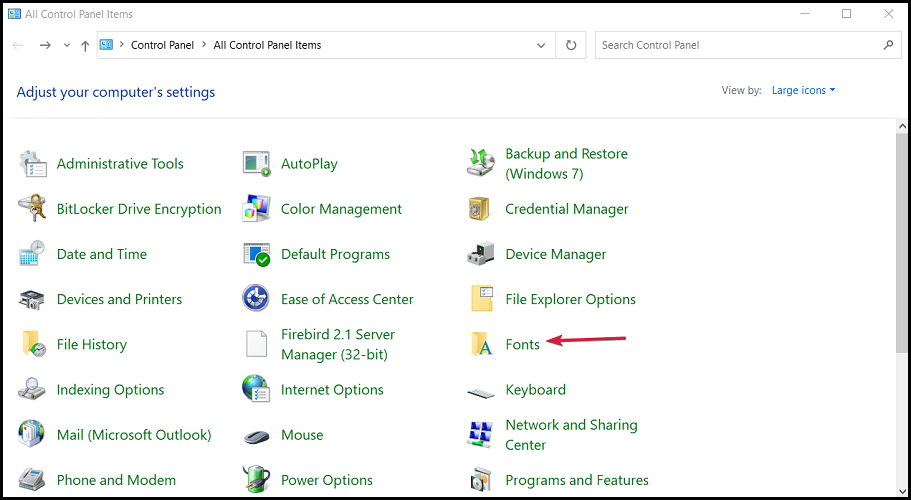Expand the View by Large icons dropdown
The width and height of the screenshot is (911, 500).
(804, 90)
